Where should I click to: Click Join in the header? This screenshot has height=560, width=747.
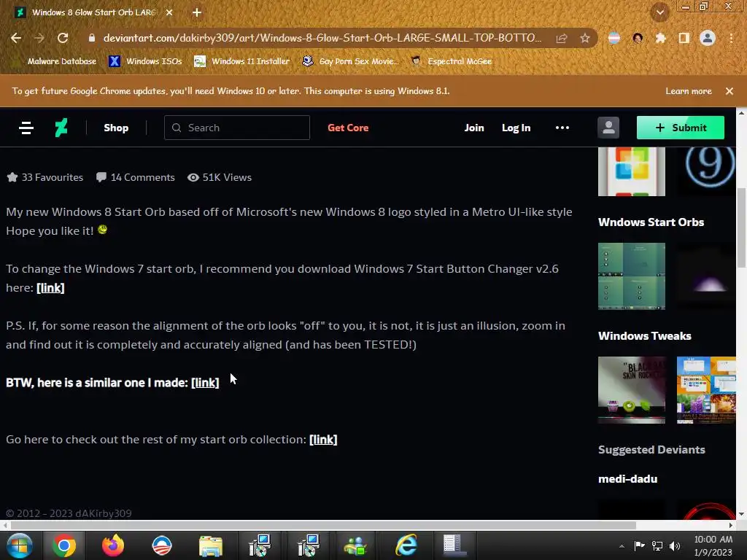(x=474, y=128)
